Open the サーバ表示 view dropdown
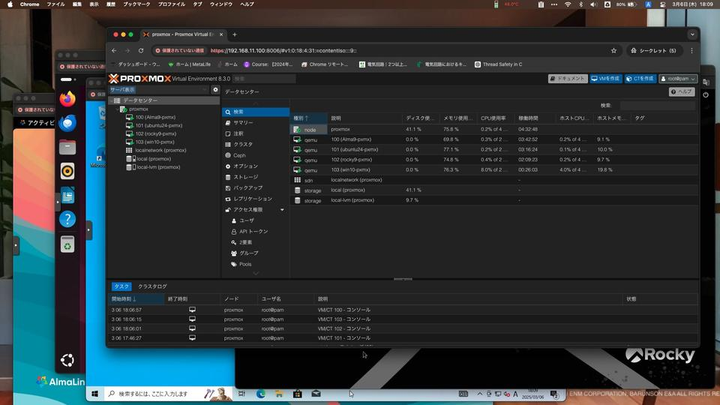 [x=158, y=90]
